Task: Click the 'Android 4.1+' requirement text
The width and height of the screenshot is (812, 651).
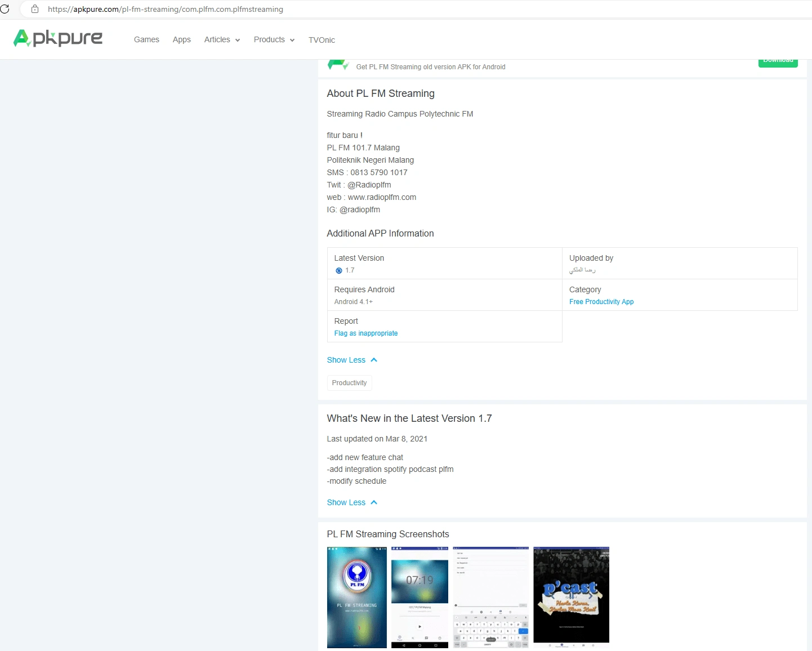Action: coord(354,302)
